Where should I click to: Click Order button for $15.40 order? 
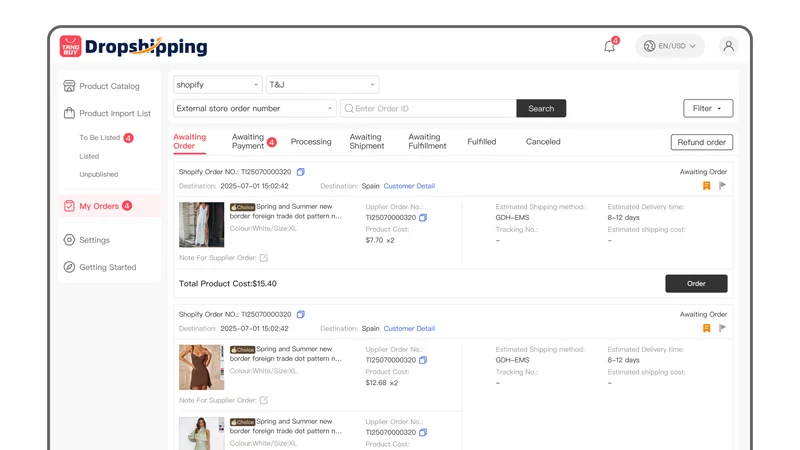coord(696,284)
